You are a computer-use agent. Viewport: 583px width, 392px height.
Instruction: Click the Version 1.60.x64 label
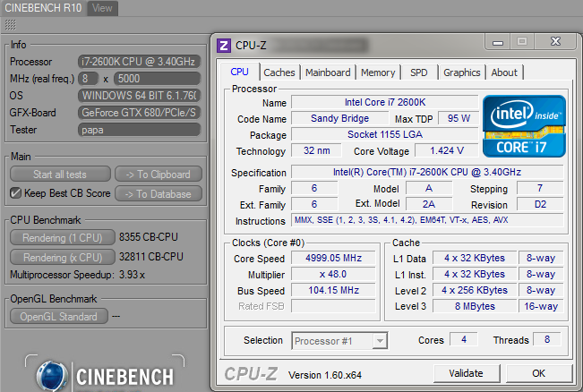click(x=325, y=375)
